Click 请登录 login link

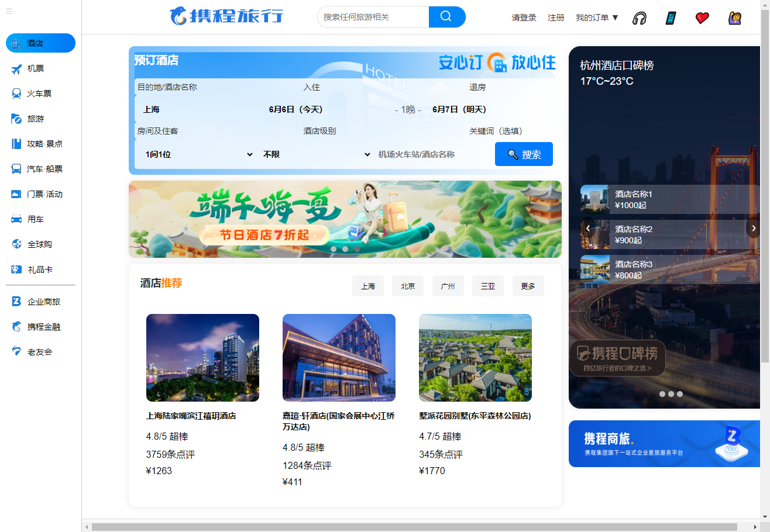pos(524,18)
